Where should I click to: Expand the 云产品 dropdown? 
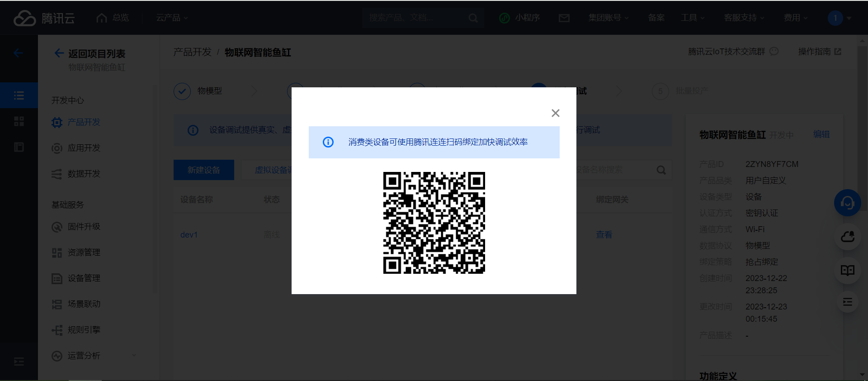pos(172,18)
